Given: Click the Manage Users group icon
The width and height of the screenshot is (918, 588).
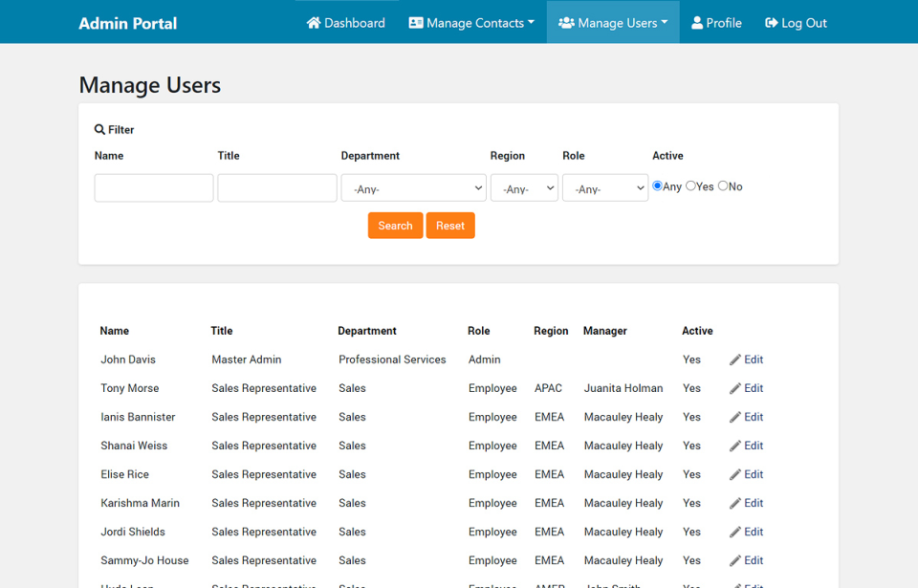Looking at the screenshot, I should coord(566,23).
